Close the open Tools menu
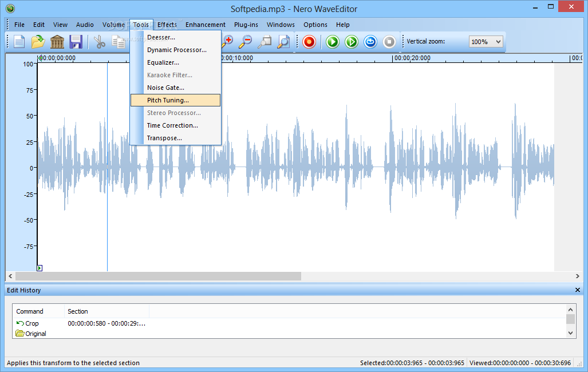The image size is (588, 372). pos(141,25)
